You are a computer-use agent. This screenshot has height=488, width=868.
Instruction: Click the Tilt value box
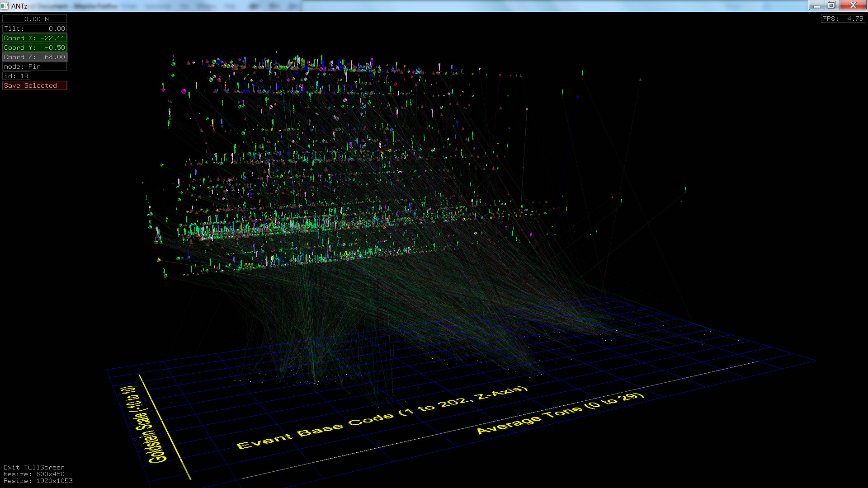click(x=34, y=28)
